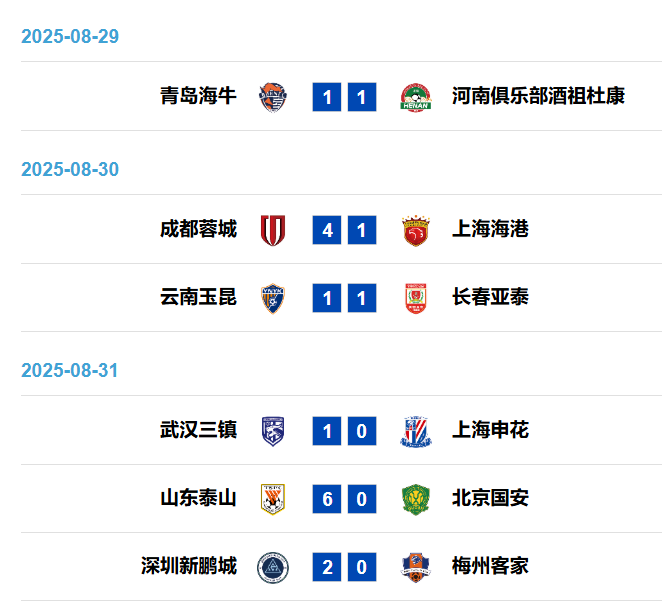662x610 pixels.
Task: Select the Shandong Taishan (山东泰山) team logo
Action: point(273,499)
